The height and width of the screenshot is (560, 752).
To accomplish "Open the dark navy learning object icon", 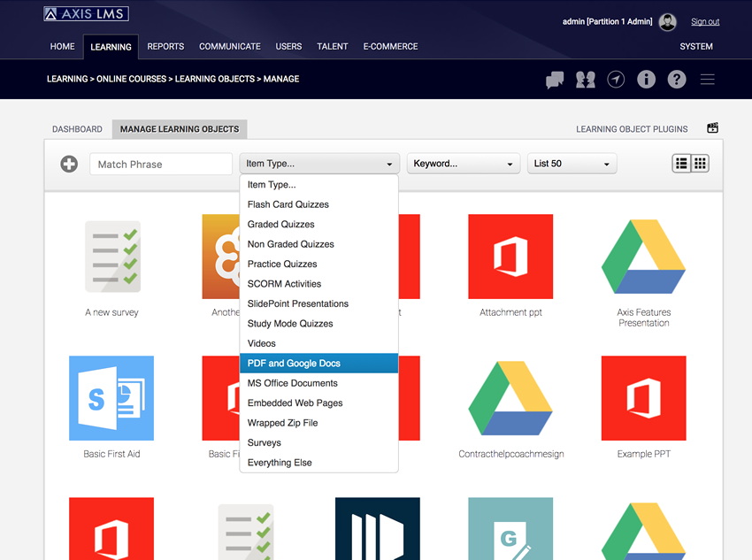I will [x=378, y=528].
